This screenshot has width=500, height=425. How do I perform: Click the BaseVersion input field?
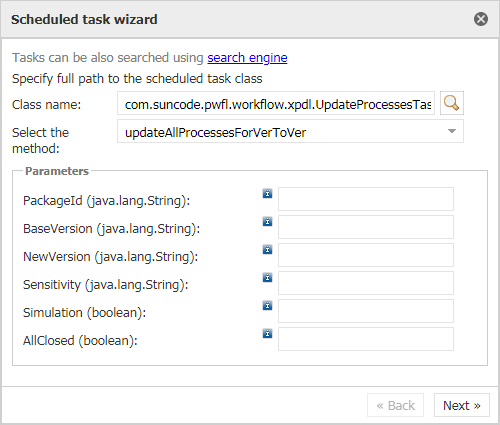pyautogui.click(x=366, y=227)
